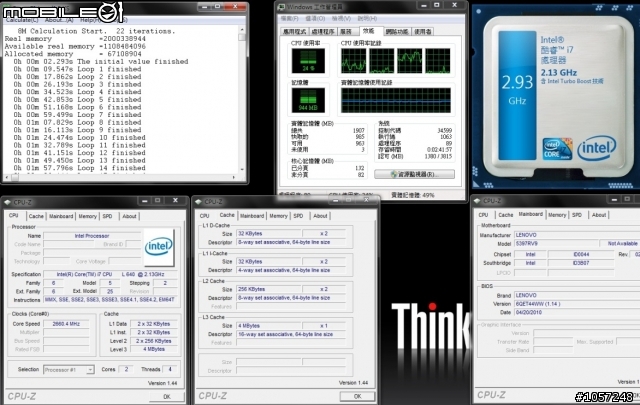Open Cache tab in left CPU-Z window
640x405 pixels.
pyautogui.click(x=36, y=216)
